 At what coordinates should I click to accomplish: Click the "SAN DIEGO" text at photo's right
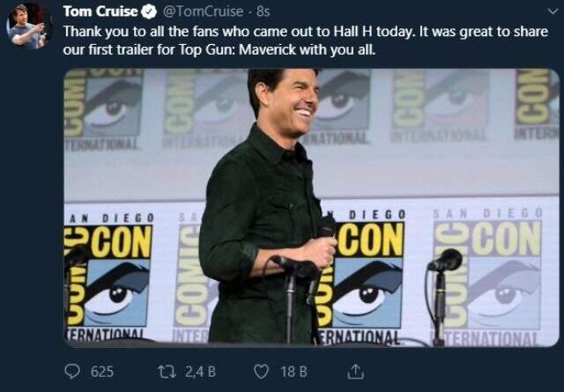pos(487,213)
